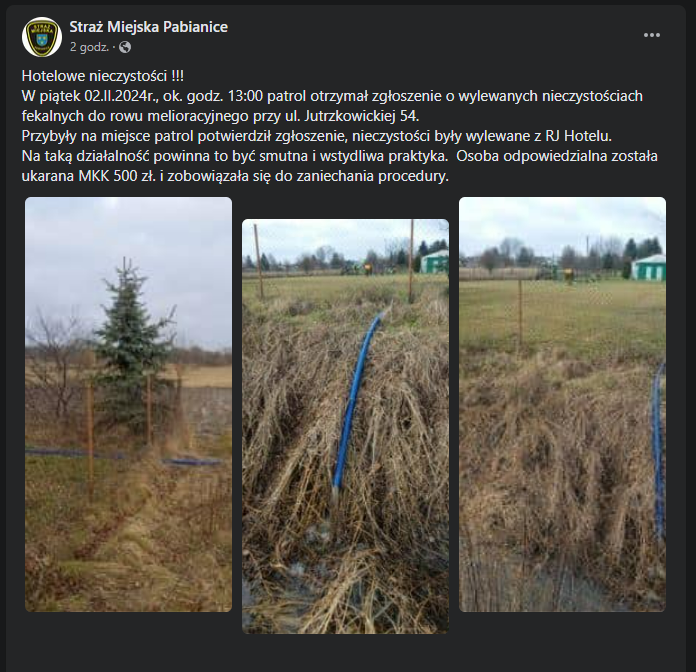
Task: Open Straż Miejska Pabianice page name link
Action: pos(149,27)
